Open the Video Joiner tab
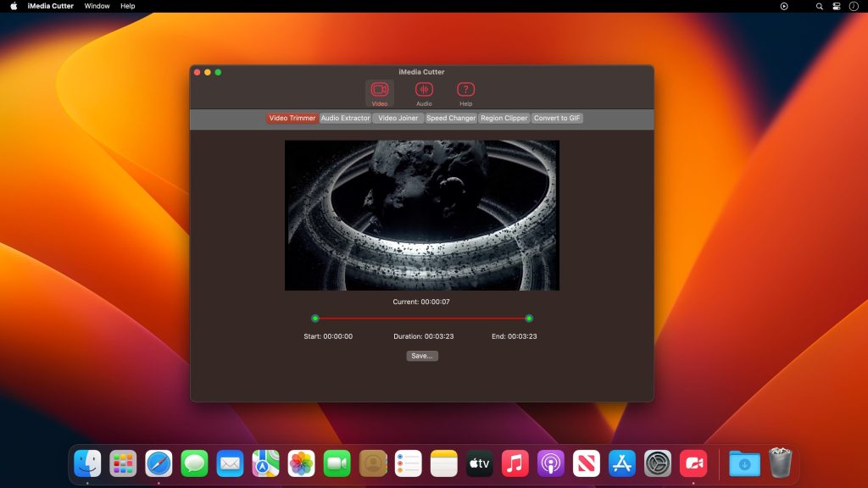This screenshot has height=488, width=868. point(398,118)
